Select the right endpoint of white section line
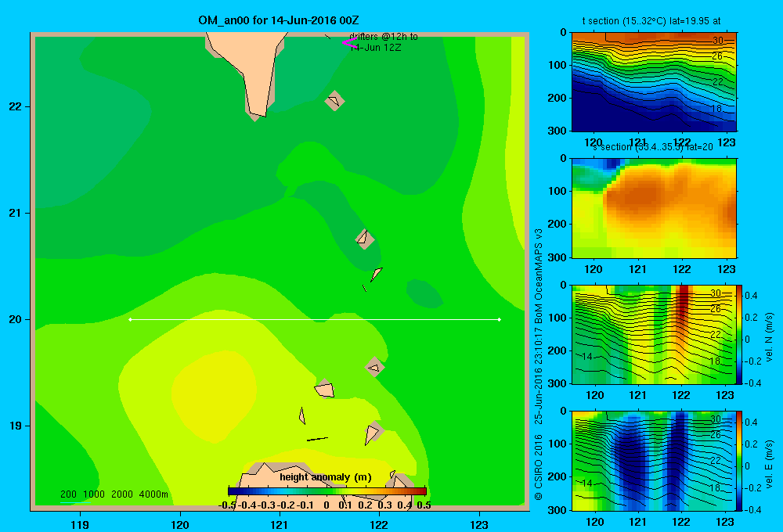Screen dimensions: 783x532 pyautogui.click(x=500, y=319)
